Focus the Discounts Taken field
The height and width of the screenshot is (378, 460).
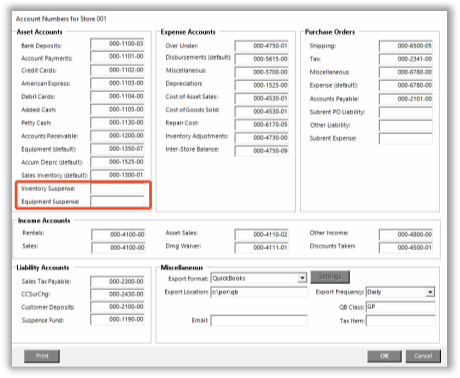point(406,248)
